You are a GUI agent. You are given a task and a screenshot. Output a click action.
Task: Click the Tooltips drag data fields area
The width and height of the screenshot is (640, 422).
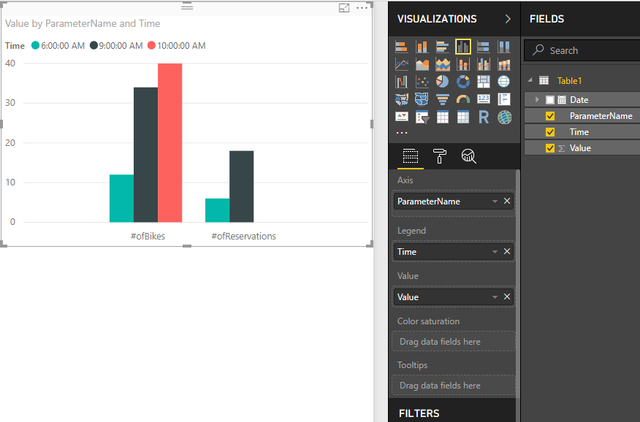(x=453, y=386)
